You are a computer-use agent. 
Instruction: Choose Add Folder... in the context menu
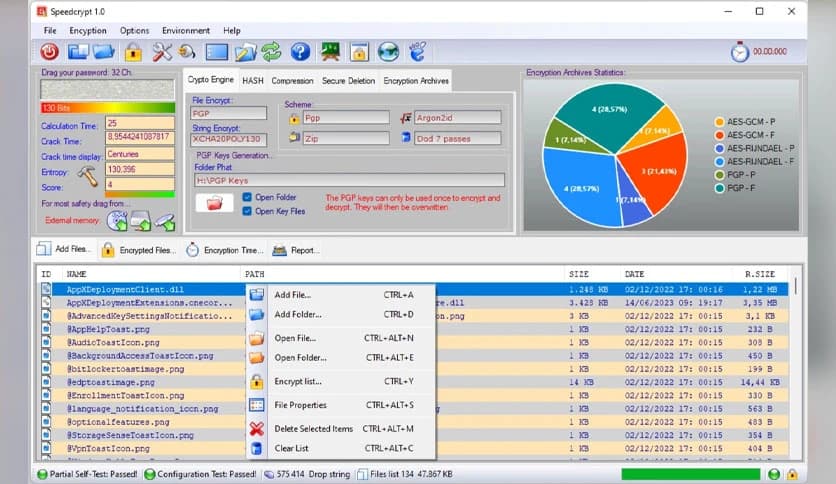click(341, 314)
